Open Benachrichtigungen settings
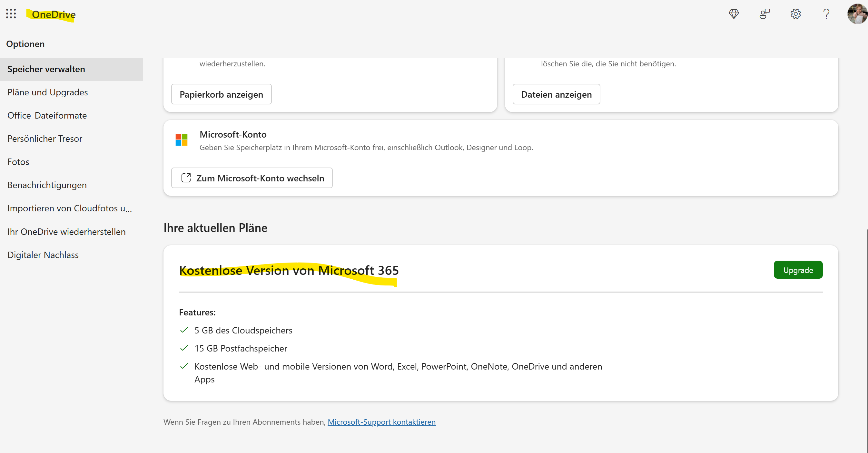868x453 pixels. tap(72, 185)
